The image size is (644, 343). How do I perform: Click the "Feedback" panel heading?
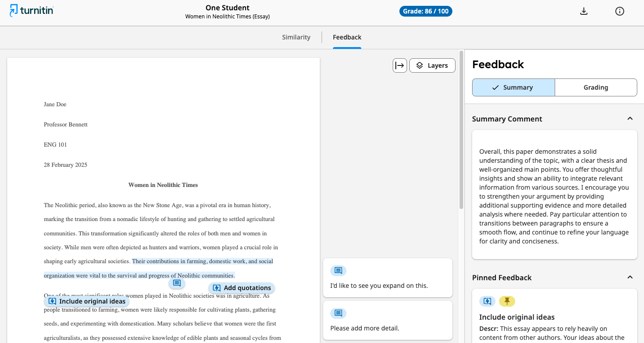(x=498, y=64)
